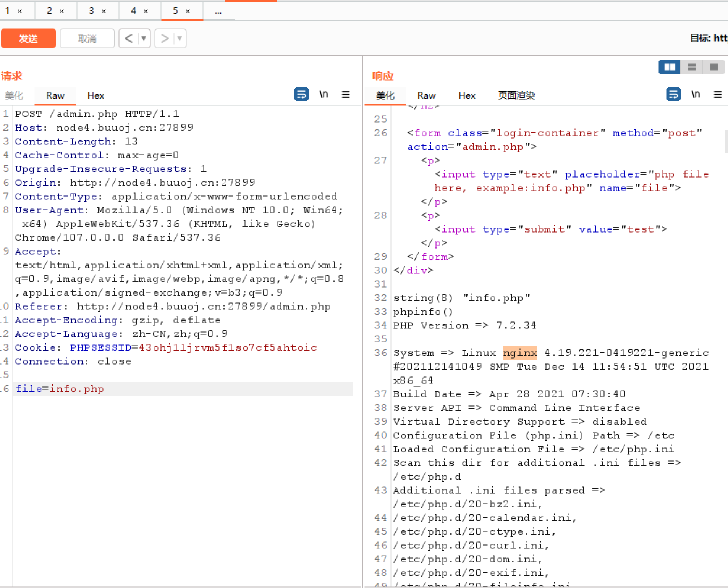728x588 pixels.
Task: Open the back history dropdown arrow
Action: pos(144,39)
